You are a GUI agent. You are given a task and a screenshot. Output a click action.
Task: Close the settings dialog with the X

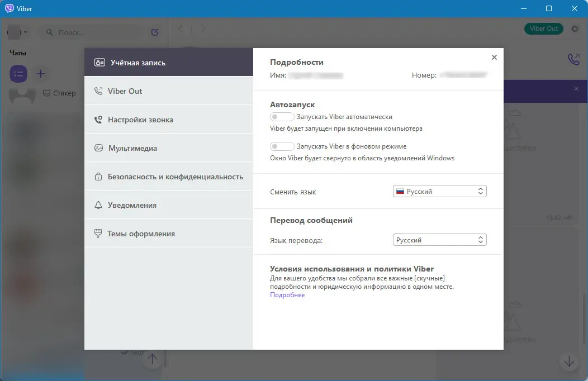[x=494, y=57]
